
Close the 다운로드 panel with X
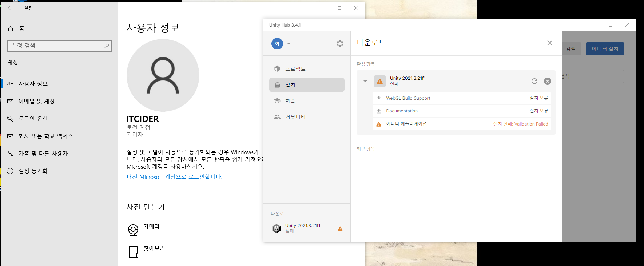[x=550, y=43]
